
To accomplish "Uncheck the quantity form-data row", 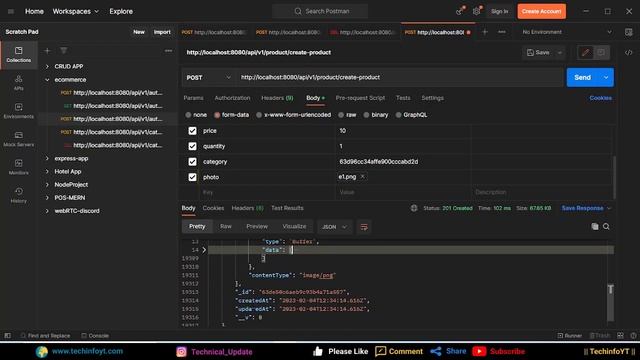I will point(192,146).
